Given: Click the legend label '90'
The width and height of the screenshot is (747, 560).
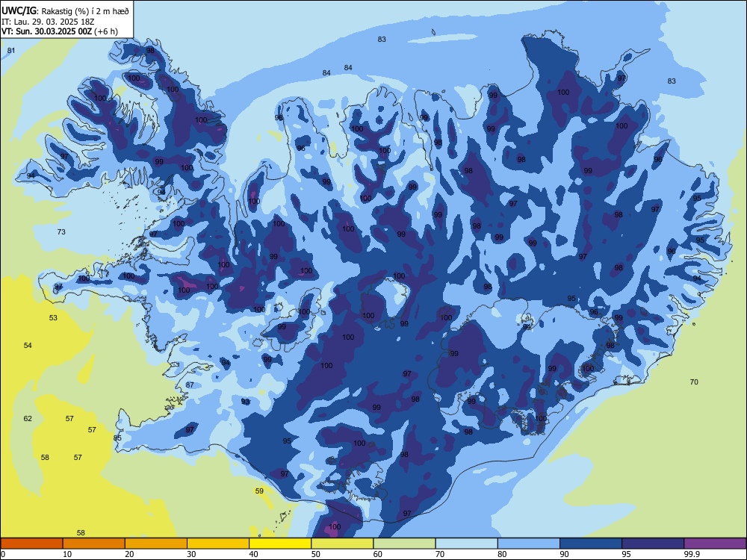Looking at the screenshot, I should tap(565, 554).
